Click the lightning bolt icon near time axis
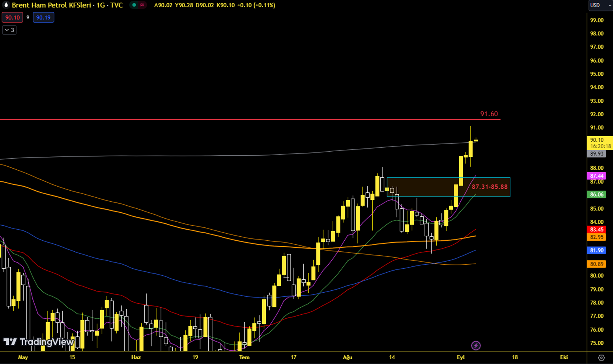613x364 pixels. point(476,345)
